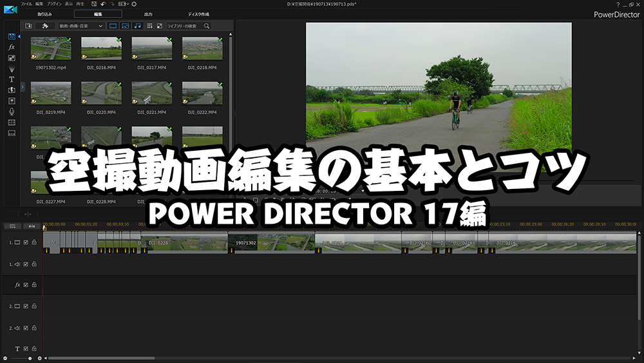Viewport: 644px width, 363px height.
Task: Click the timeline zoom in plus button
Action: tap(40, 358)
